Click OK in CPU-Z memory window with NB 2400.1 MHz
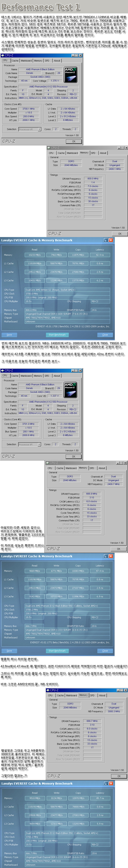This screenshot has width=128, height=868. click(x=119, y=233)
